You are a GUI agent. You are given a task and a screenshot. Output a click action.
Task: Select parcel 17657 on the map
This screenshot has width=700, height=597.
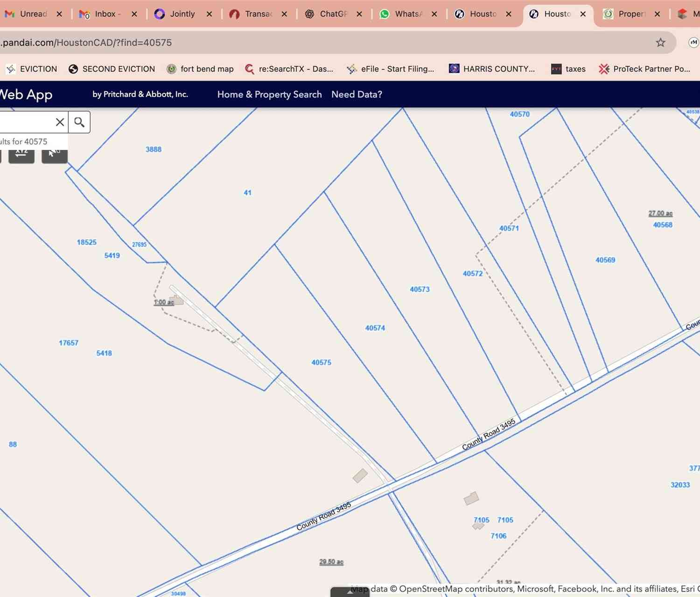pos(69,343)
